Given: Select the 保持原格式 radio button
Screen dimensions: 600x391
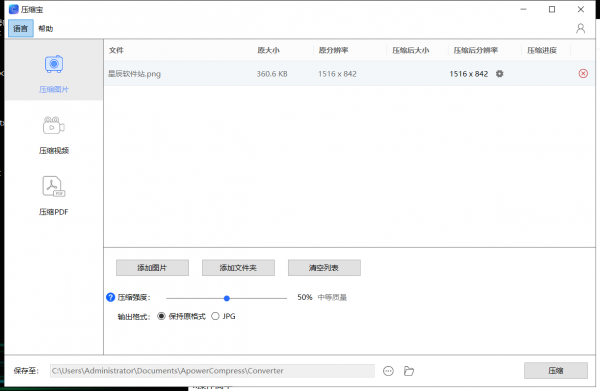Looking at the screenshot, I should pos(161,316).
